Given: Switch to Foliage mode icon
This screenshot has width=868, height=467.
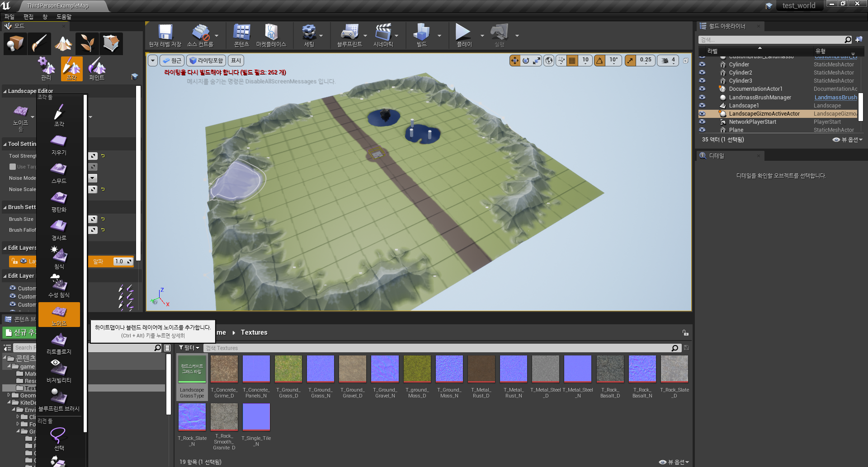Looking at the screenshot, I should 87,44.
